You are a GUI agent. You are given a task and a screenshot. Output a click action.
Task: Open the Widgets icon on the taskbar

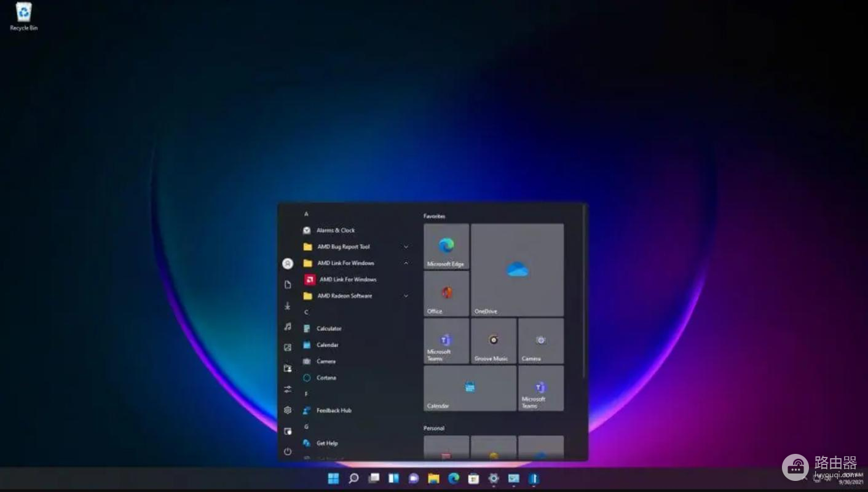(393, 478)
